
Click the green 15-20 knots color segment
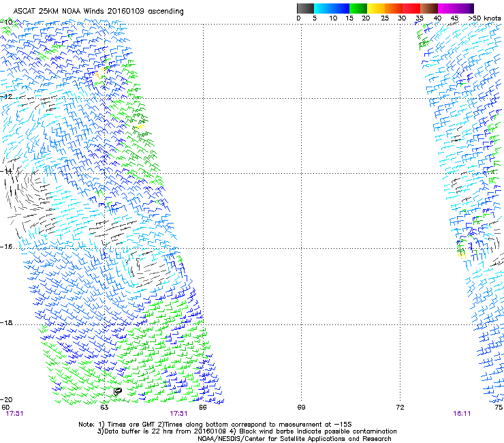click(358, 8)
